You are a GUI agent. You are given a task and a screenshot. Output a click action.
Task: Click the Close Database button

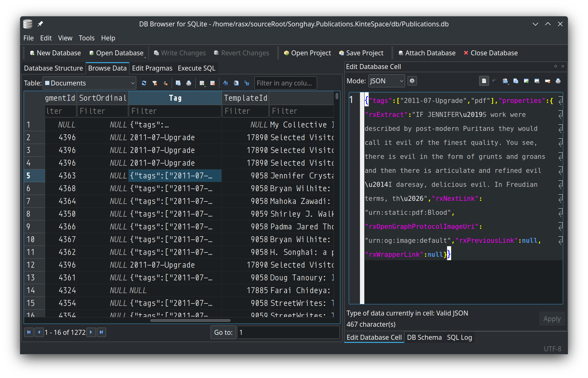point(491,53)
